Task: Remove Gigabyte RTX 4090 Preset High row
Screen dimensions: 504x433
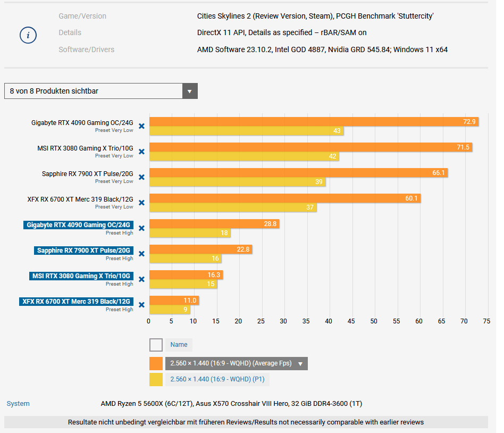Action: pos(142,228)
